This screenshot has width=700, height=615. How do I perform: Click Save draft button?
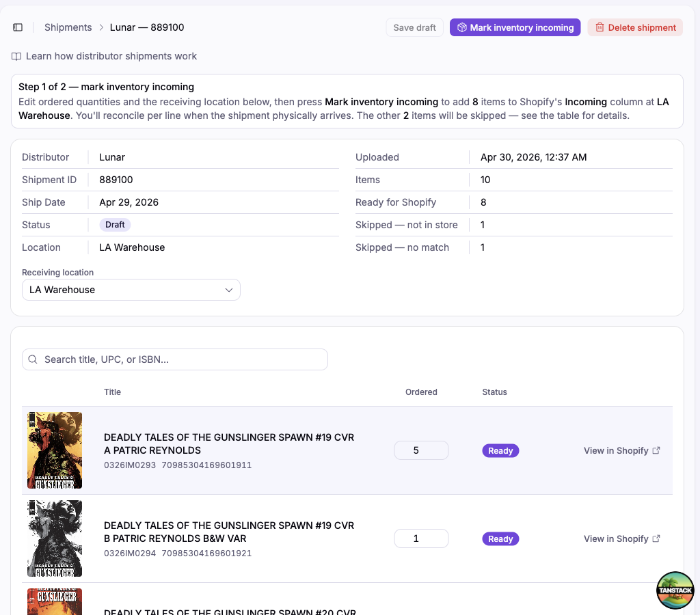(414, 27)
